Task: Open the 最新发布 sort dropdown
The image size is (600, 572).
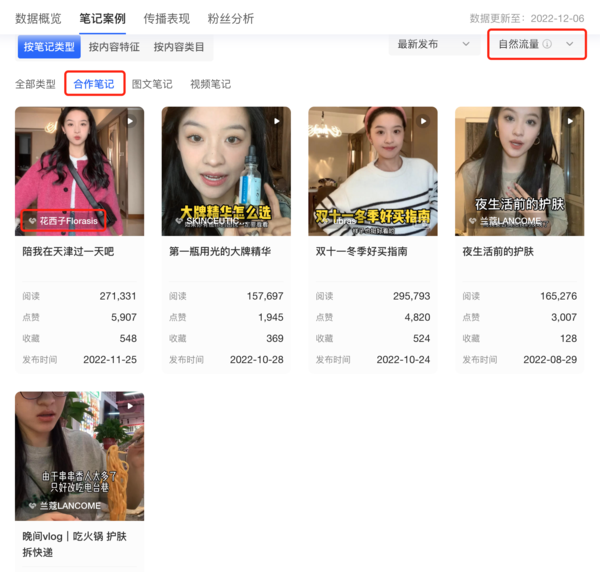Action: pos(433,45)
